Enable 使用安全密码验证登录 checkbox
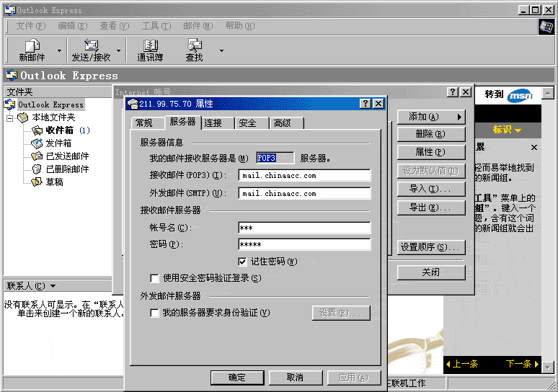558x392 pixels. (154, 278)
